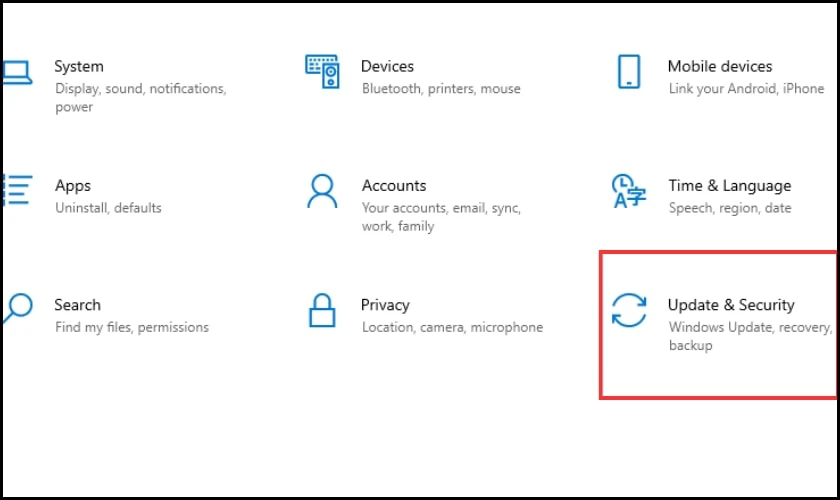The width and height of the screenshot is (840, 500).
Task: Open Mobile devices settings title
Action: click(720, 66)
